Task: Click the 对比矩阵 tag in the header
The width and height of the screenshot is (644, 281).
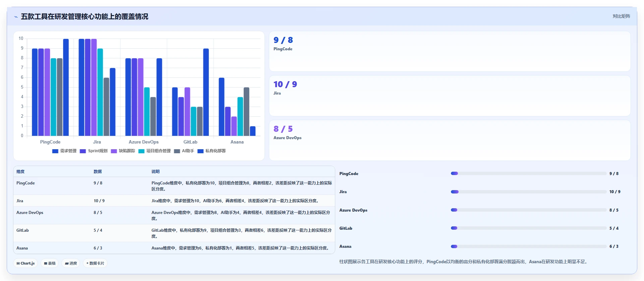Action: coord(621,16)
